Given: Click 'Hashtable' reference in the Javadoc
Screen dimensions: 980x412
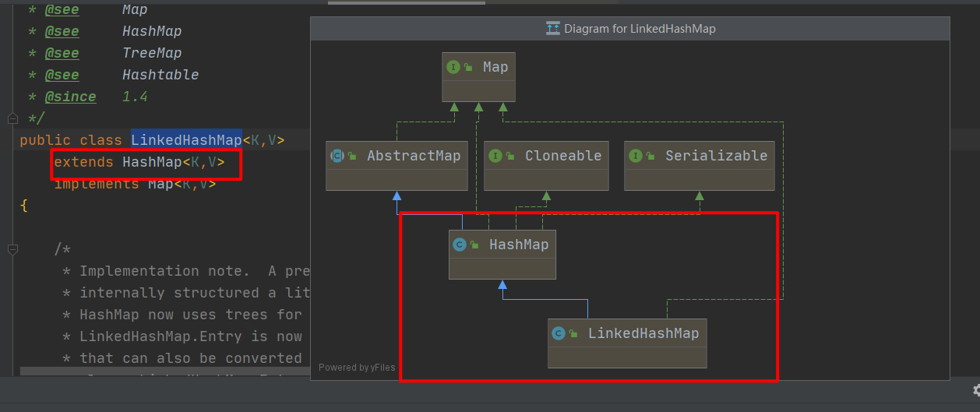Looking at the screenshot, I should click(x=160, y=75).
